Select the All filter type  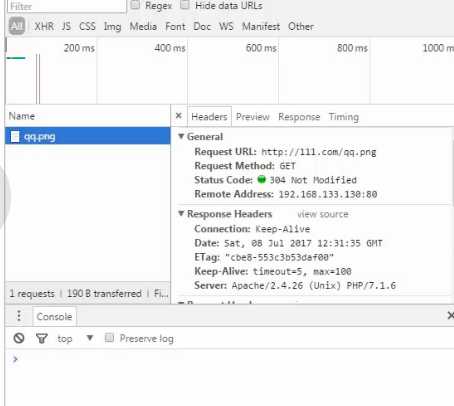[x=17, y=26]
